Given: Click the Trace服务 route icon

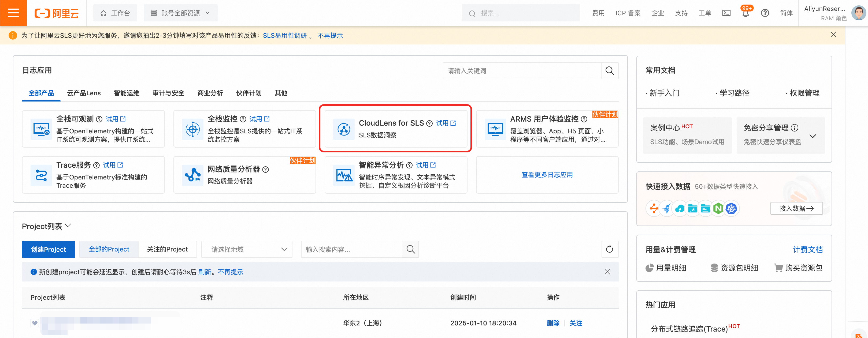Looking at the screenshot, I should click(x=42, y=175).
